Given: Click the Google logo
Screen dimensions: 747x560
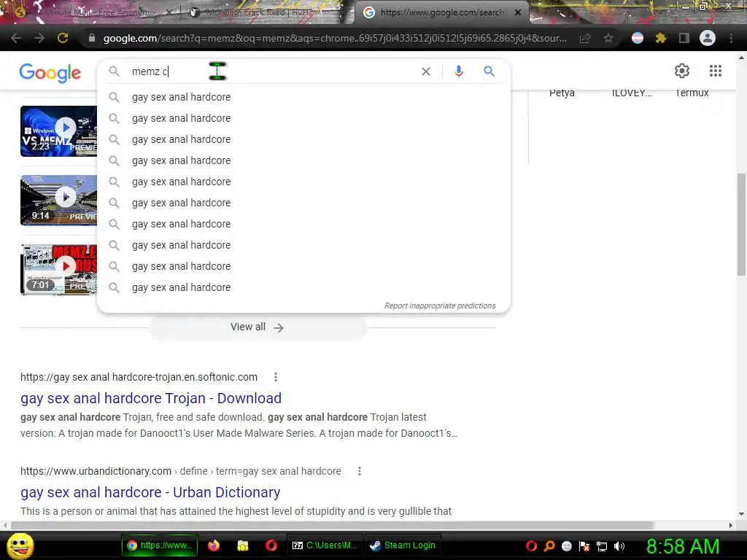Looking at the screenshot, I should coord(50,72).
